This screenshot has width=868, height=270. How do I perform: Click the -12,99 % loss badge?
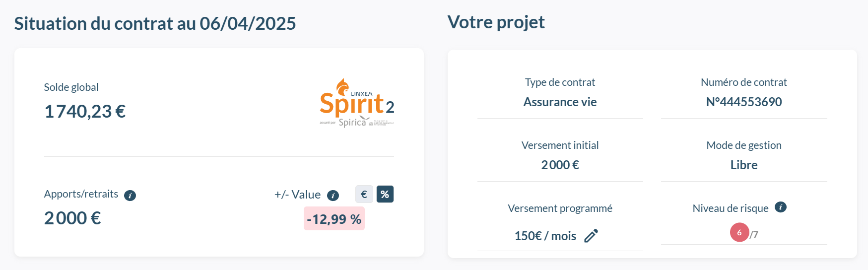tap(334, 219)
